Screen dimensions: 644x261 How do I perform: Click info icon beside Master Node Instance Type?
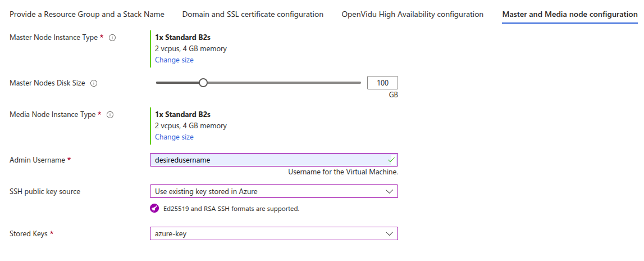tap(112, 38)
